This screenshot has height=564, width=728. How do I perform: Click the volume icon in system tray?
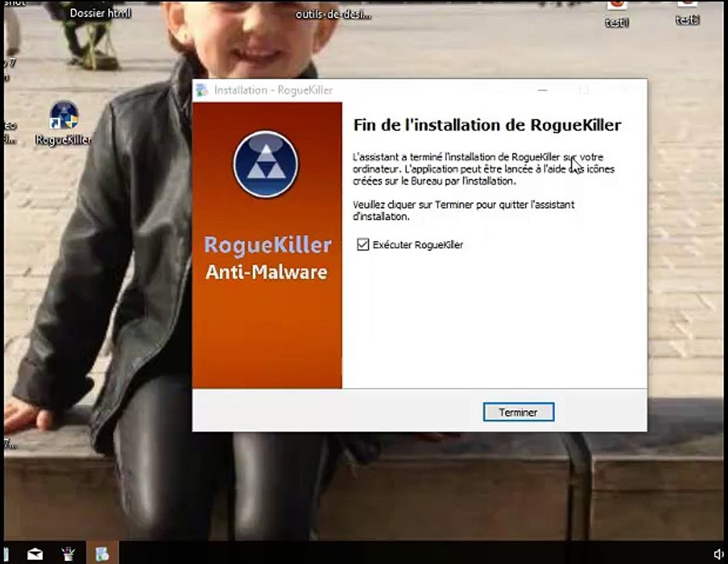tap(719, 554)
